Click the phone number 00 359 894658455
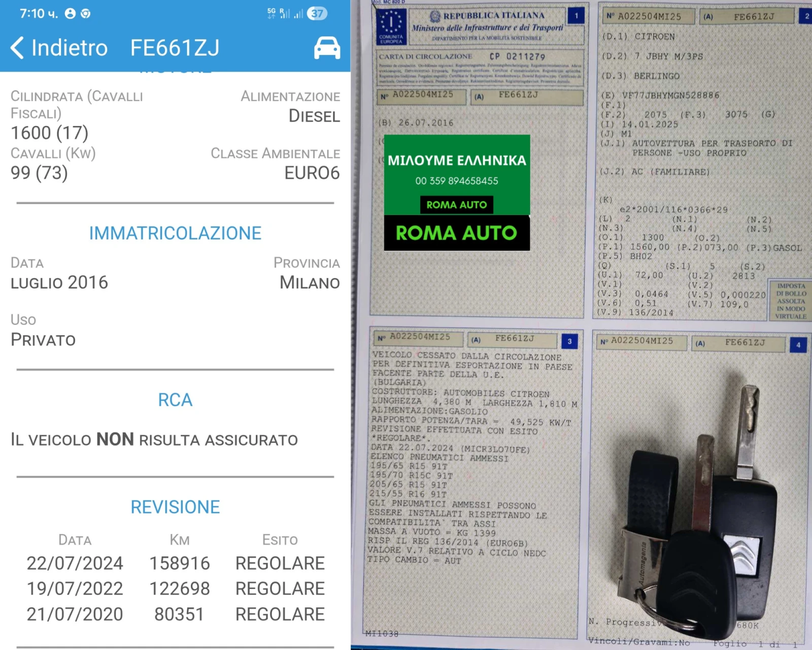Viewport: 812px width, 650px height. click(x=456, y=181)
